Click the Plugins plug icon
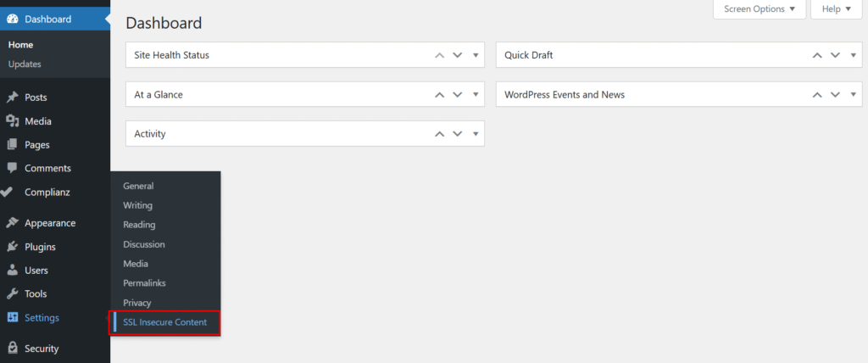Screen dimensions: 868x363 12,247
